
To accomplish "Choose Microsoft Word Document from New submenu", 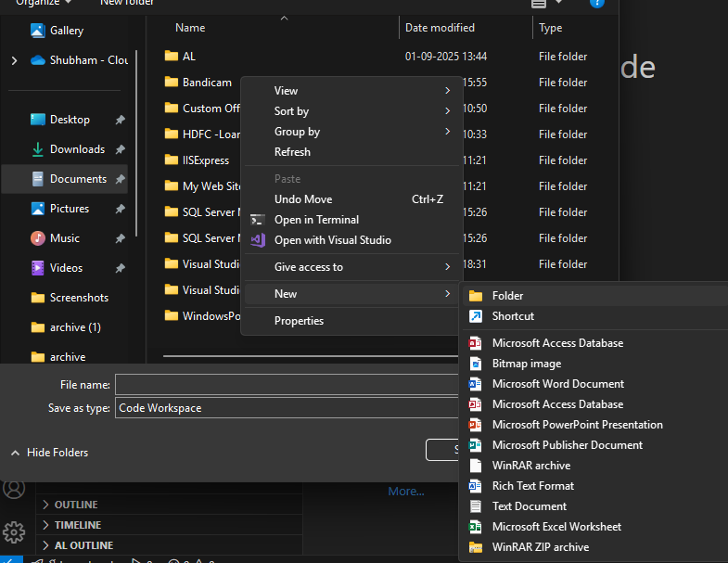I will click(x=557, y=384).
